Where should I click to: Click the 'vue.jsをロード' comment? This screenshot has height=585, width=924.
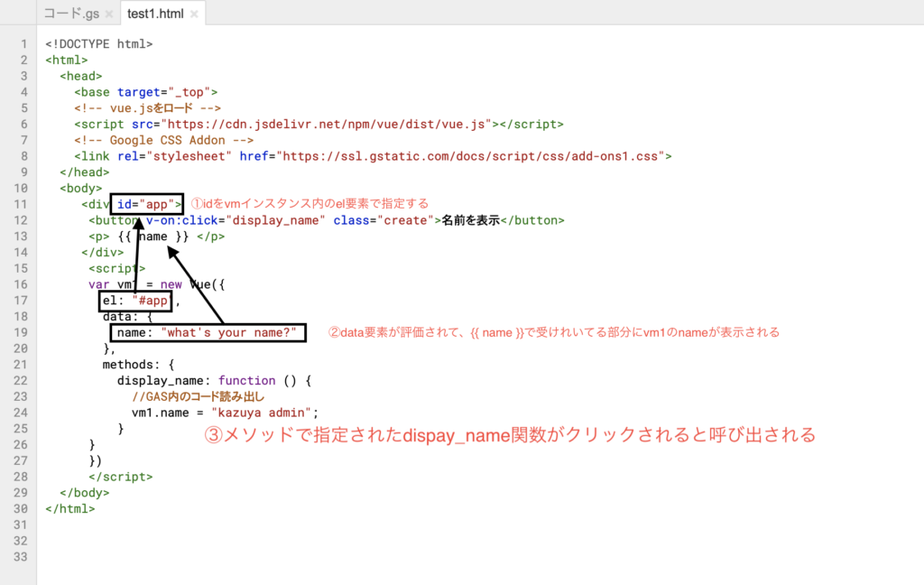147,108
